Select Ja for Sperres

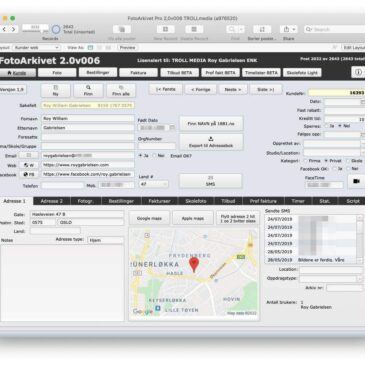(326, 126)
